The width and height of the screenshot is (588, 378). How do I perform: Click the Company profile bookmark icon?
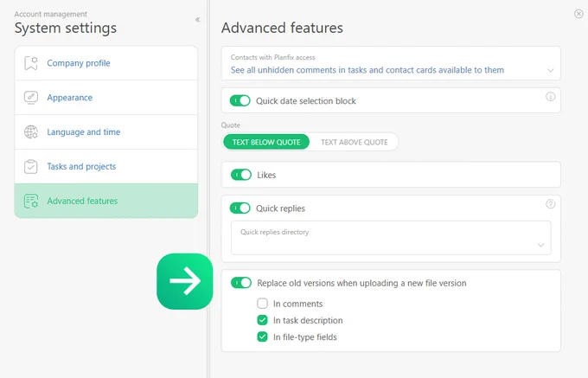31,63
